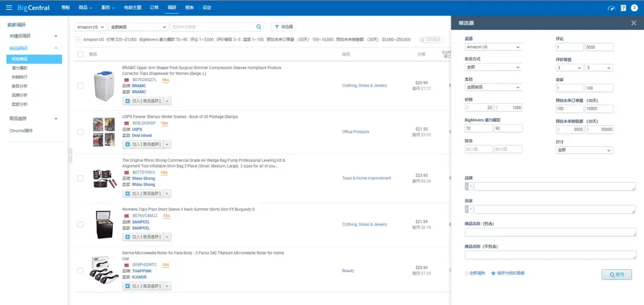Click the FBA badge on BRABIC product

166,80
